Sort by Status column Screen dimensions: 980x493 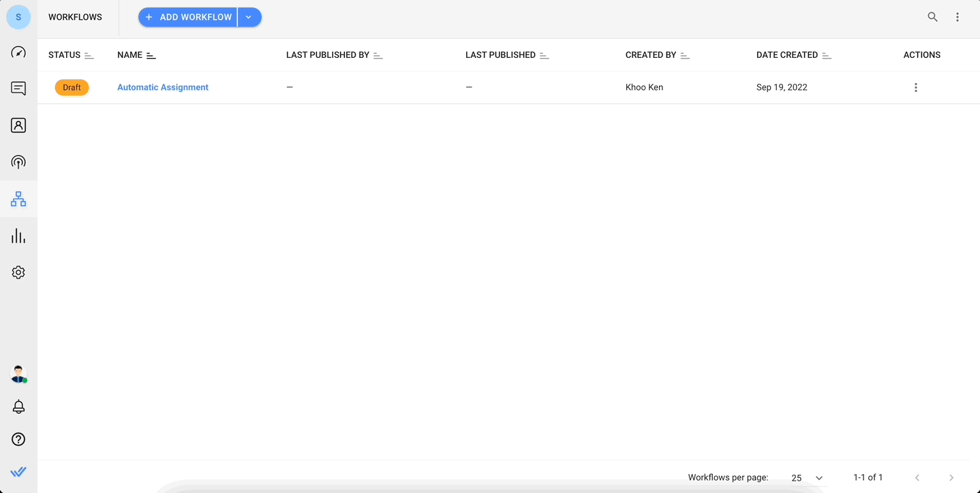[x=89, y=55]
